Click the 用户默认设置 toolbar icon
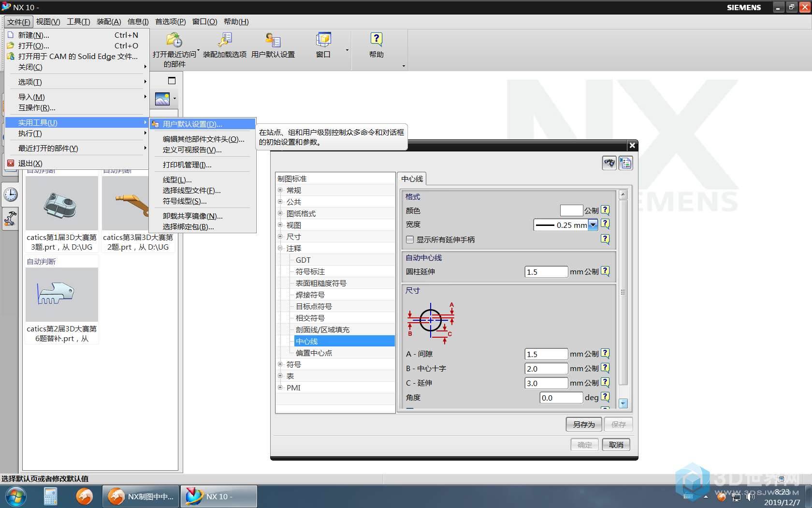 [x=273, y=40]
